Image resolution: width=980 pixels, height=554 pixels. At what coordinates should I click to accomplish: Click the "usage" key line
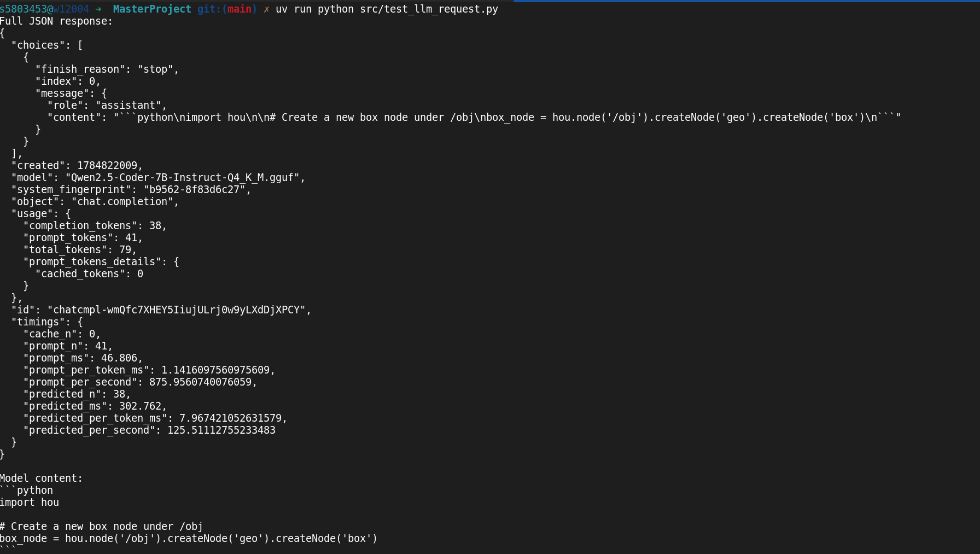tap(41, 214)
